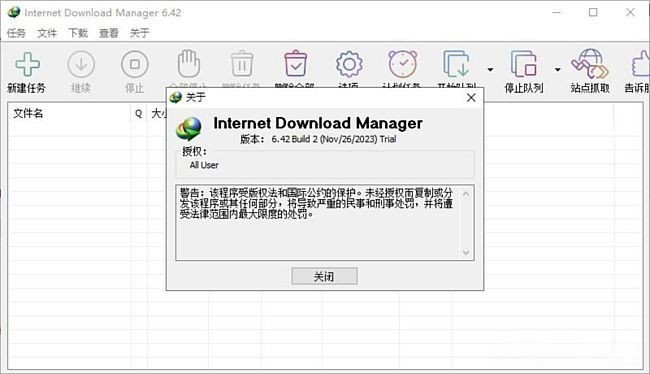This screenshot has height=374, width=650.
Task: Click the Stop Queue (停止队列) icon
Action: 524,64
